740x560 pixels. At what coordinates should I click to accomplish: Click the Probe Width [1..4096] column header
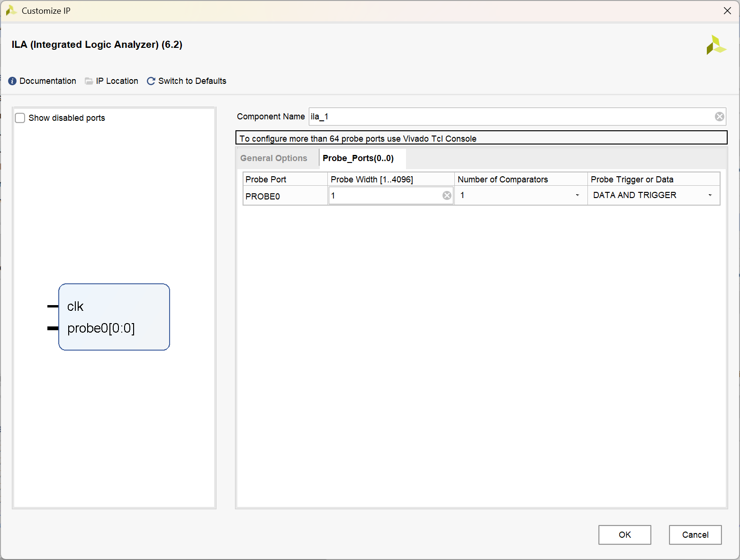pos(391,179)
